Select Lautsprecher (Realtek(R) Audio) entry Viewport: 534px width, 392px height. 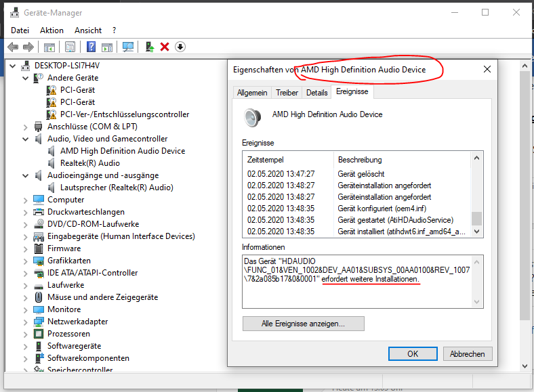(x=117, y=188)
